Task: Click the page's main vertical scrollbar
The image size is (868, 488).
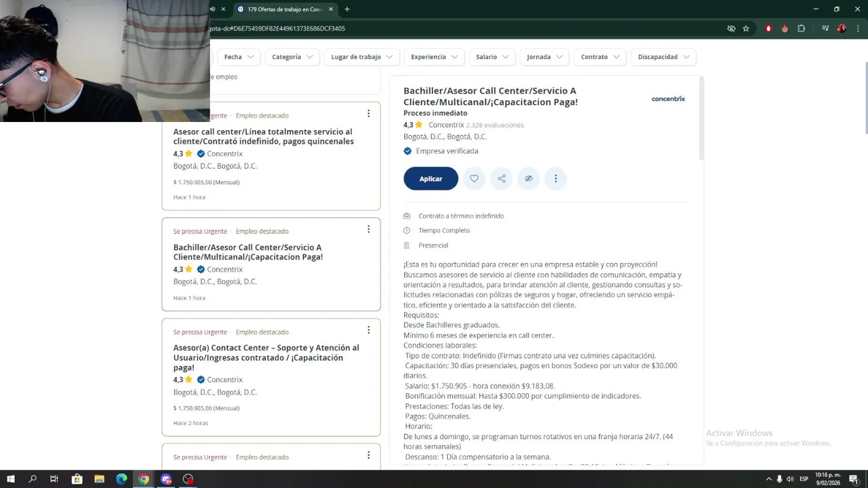Action: click(866, 98)
